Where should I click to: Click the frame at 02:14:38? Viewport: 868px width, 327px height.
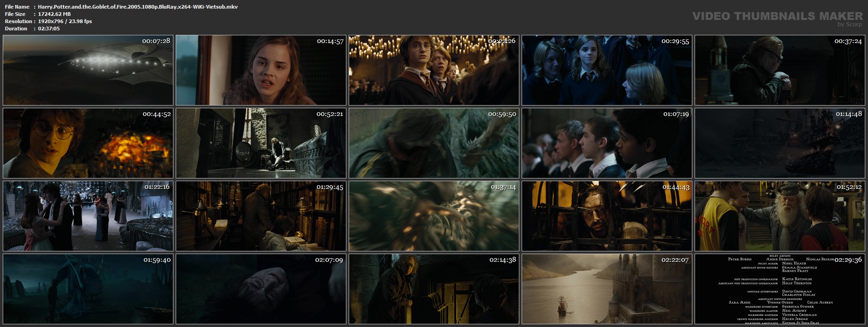tap(434, 289)
